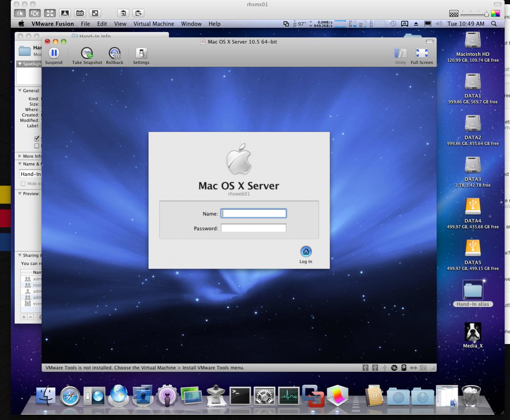Collapse the Spotlight Comments section

(20, 64)
